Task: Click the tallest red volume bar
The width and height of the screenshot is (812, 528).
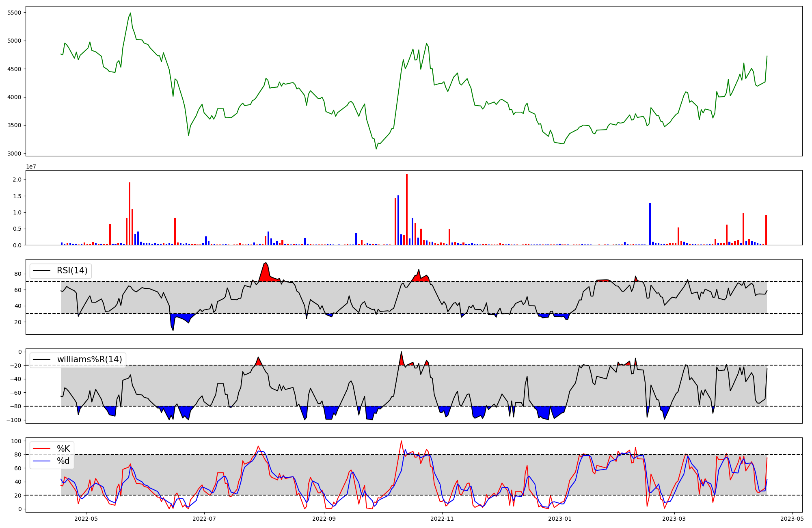Action: [407, 209]
